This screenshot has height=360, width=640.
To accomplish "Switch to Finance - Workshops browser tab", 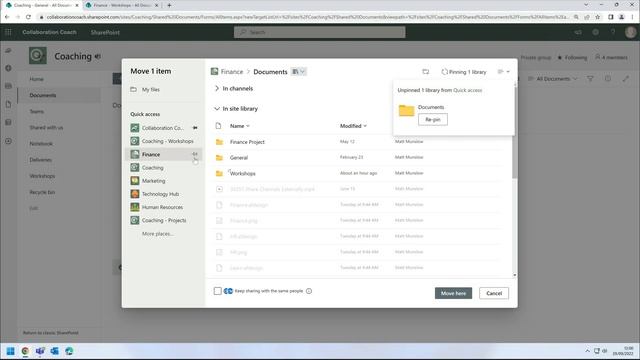I will (x=121, y=5).
